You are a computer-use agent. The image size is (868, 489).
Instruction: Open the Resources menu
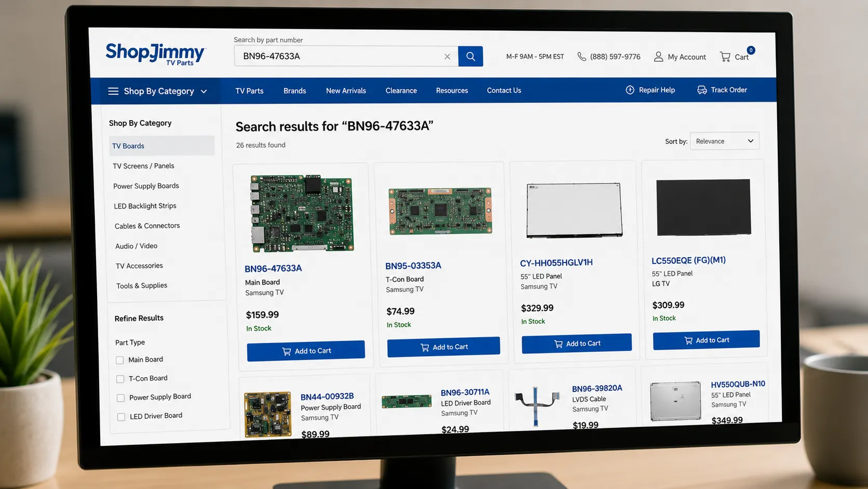[x=452, y=90]
